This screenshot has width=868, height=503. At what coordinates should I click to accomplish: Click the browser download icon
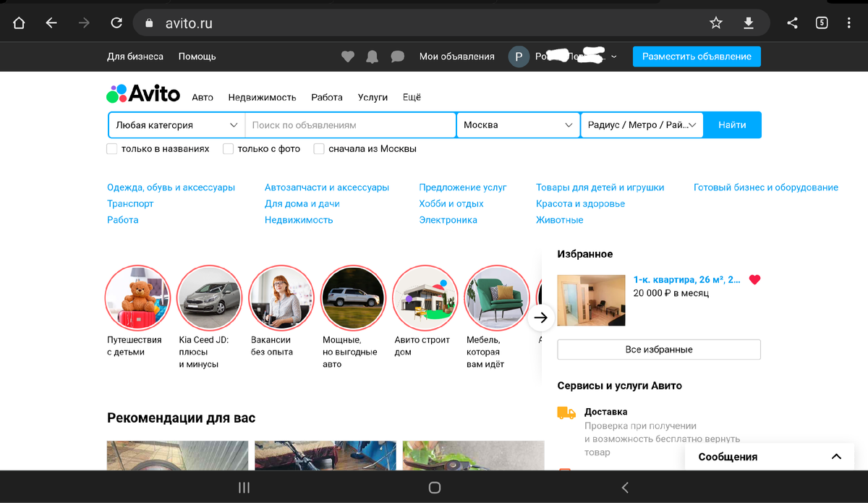pyautogui.click(x=749, y=23)
